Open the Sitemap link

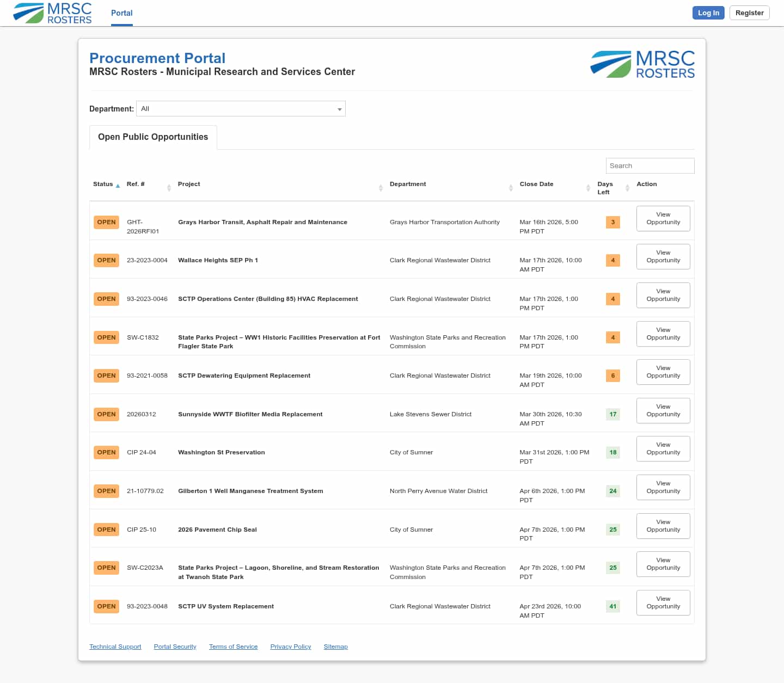point(335,647)
